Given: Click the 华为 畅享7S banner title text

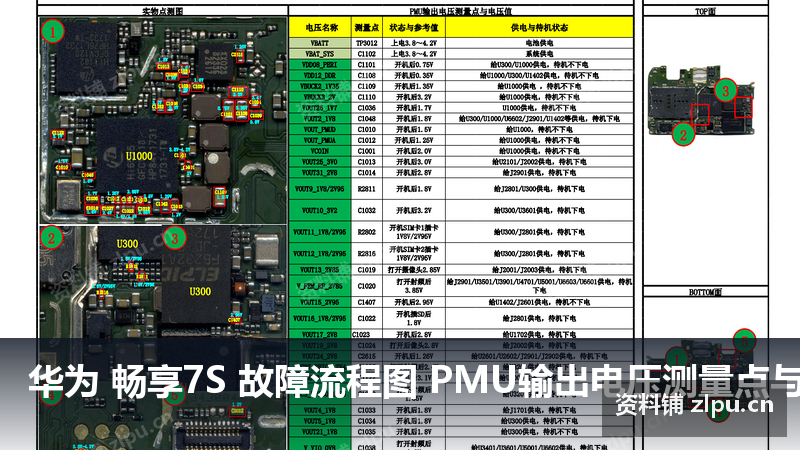Looking at the screenshot, I should click(128, 381).
